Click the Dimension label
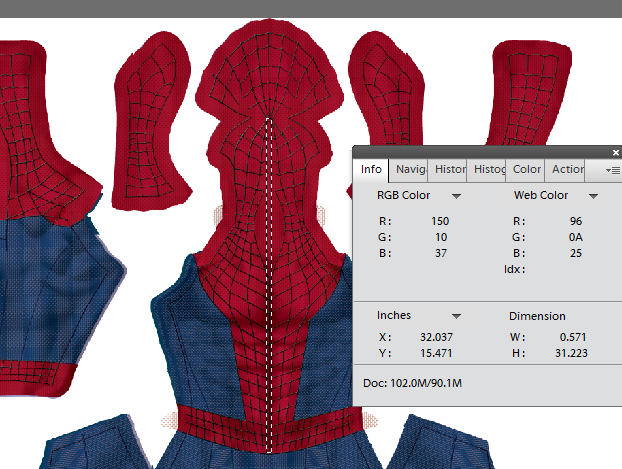The image size is (622, 469). click(537, 316)
